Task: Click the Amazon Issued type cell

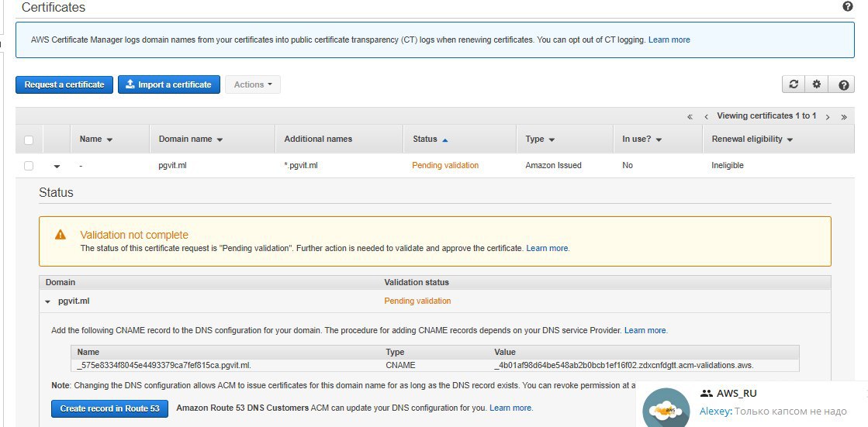Action: click(553, 165)
